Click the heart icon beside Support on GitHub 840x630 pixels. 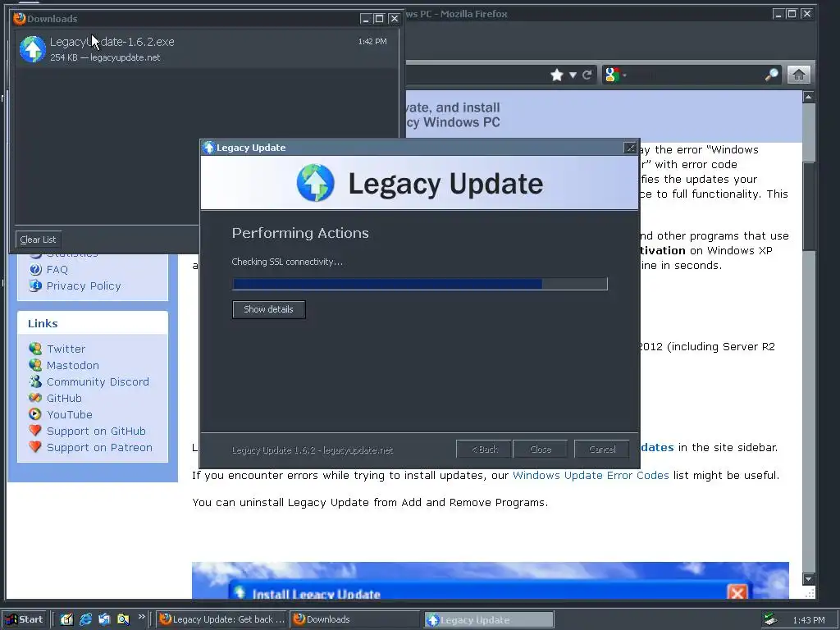coord(35,430)
